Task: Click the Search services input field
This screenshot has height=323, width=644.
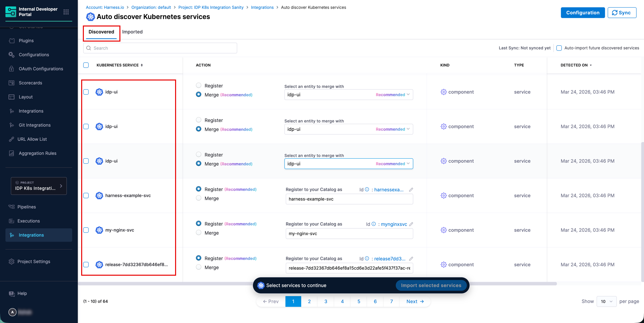Action: click(x=160, y=48)
